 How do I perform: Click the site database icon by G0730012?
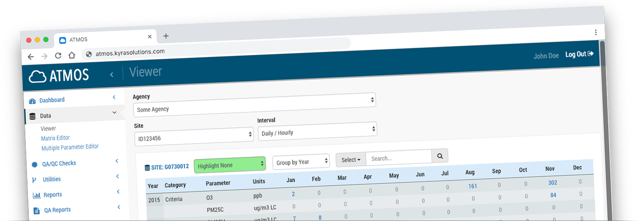pos(147,167)
